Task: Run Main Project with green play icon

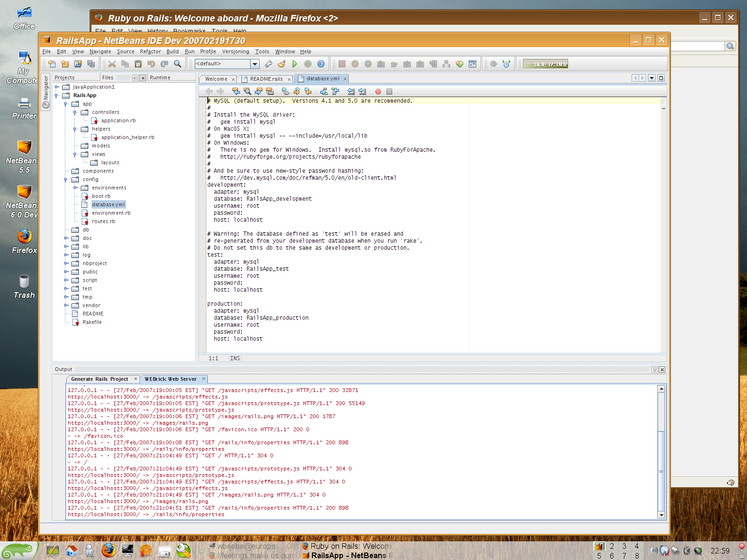Action: tap(295, 64)
